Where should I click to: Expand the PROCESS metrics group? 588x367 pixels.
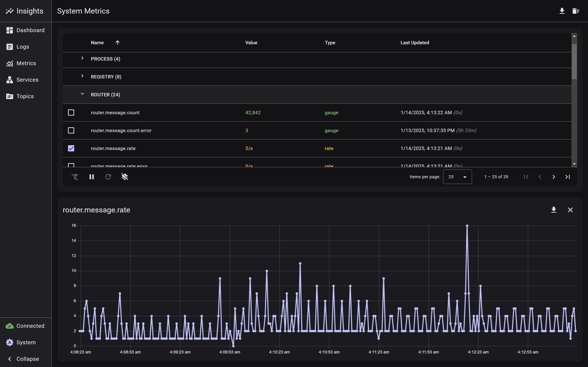82,58
